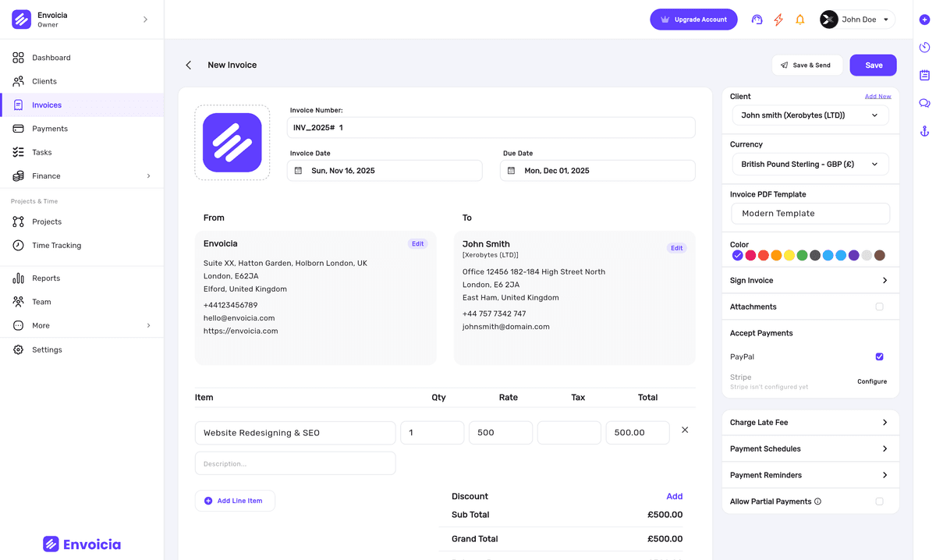The height and width of the screenshot is (560, 936).
Task: Click the back arrow beside New Invoice
Action: [188, 66]
